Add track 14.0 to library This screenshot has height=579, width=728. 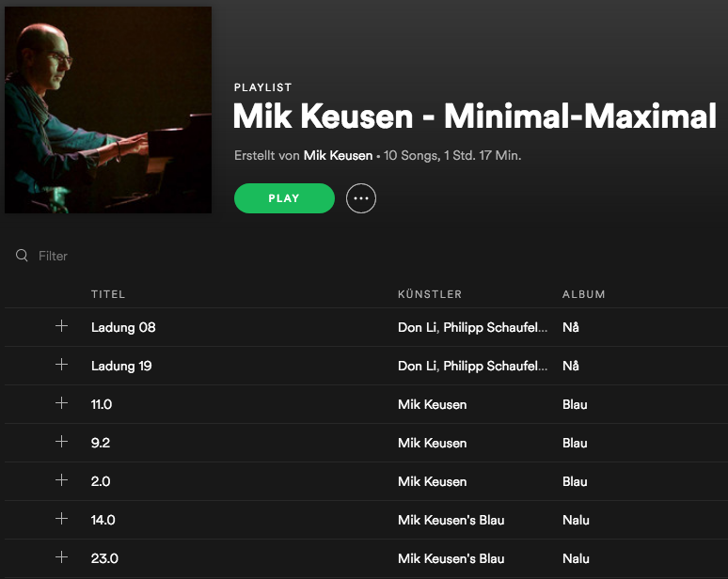[61, 519]
